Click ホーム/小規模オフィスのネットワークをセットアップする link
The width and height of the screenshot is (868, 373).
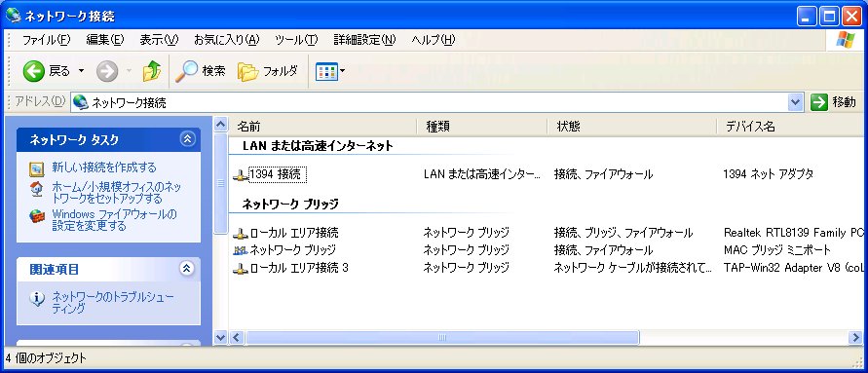pyautogui.click(x=116, y=193)
